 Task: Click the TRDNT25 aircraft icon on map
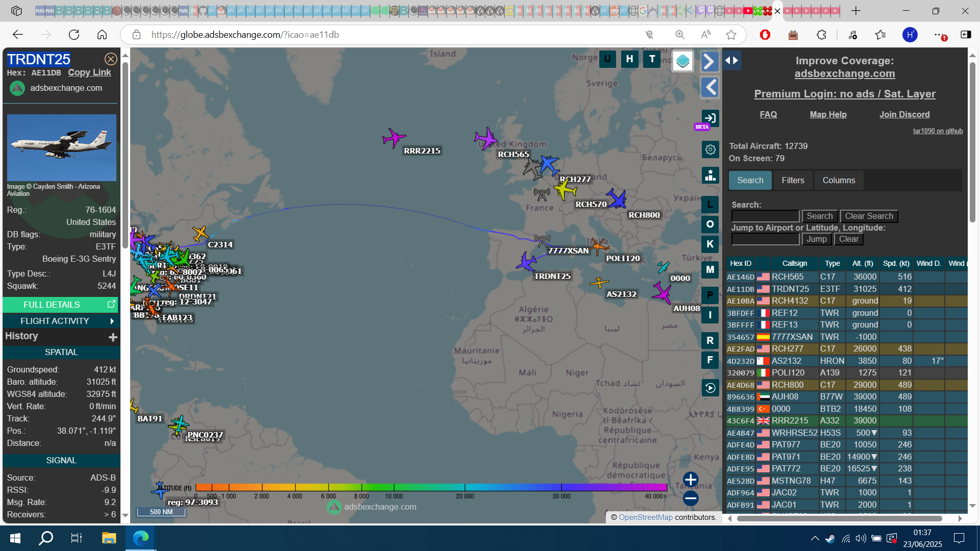[526, 262]
